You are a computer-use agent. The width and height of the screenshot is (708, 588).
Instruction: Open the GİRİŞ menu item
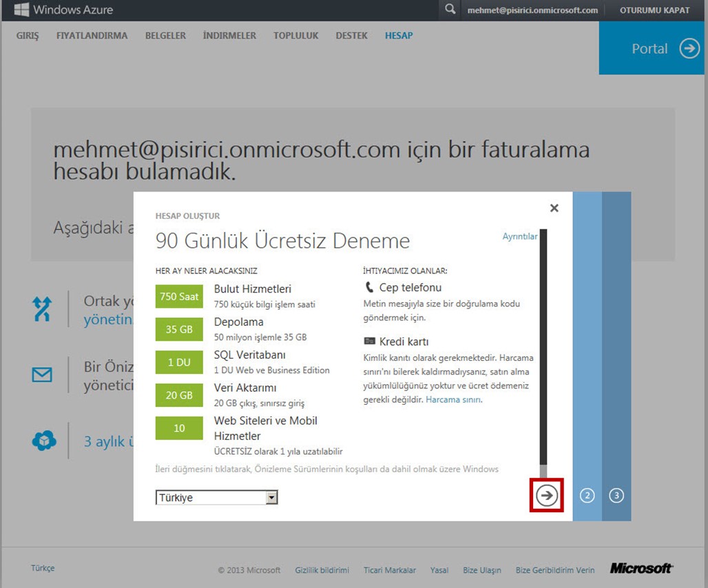pos(28,36)
